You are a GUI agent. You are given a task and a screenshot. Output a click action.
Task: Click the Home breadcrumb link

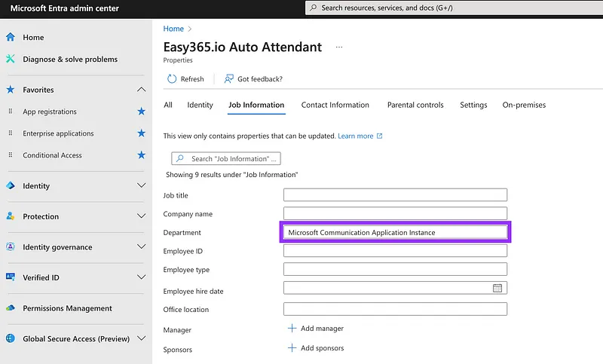click(x=173, y=29)
